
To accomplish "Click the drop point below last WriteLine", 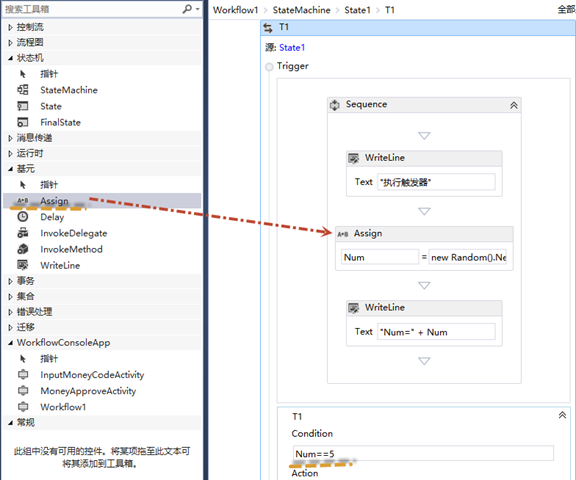I will (424, 361).
